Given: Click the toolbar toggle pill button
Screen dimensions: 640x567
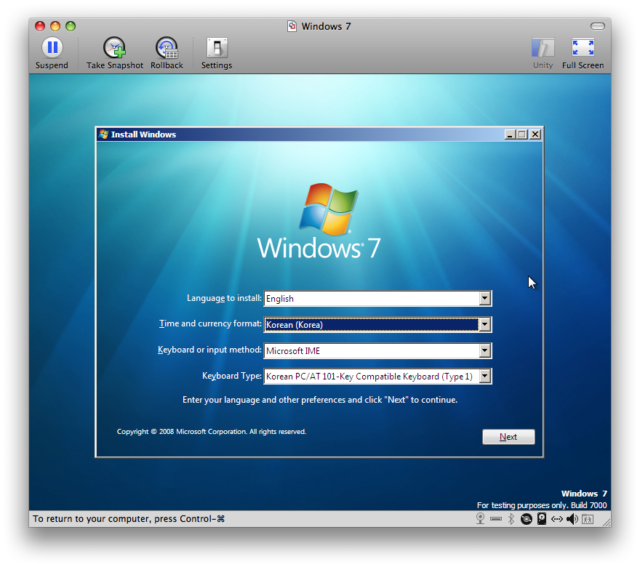Looking at the screenshot, I should point(597,26).
